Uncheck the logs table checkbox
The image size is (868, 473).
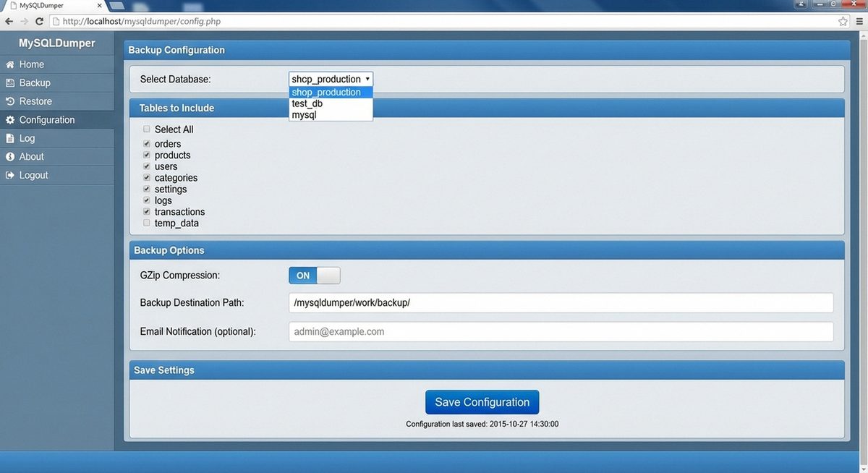pyautogui.click(x=147, y=200)
